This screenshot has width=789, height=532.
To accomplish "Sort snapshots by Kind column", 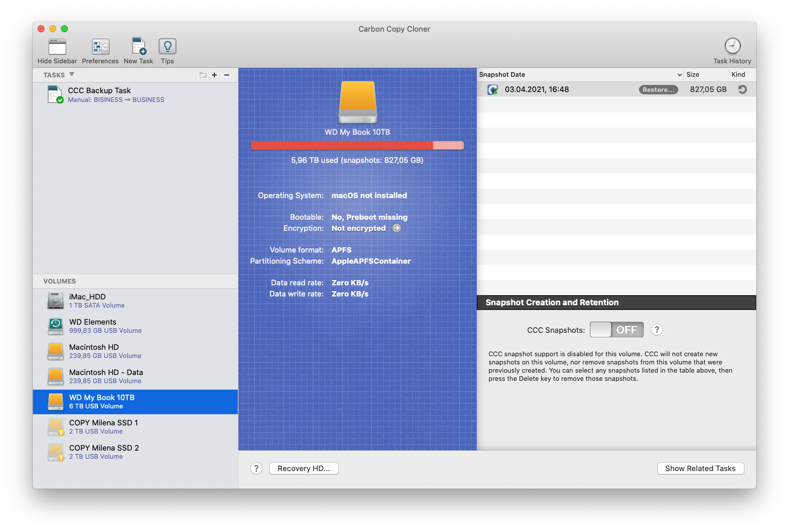I will click(x=743, y=74).
